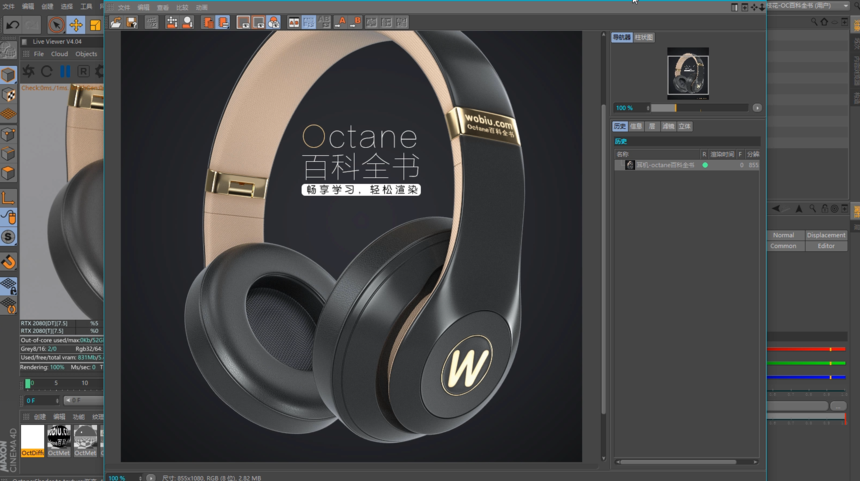
Task: Click highlighted orange page icon in Picture Viewer
Action: click(223, 22)
